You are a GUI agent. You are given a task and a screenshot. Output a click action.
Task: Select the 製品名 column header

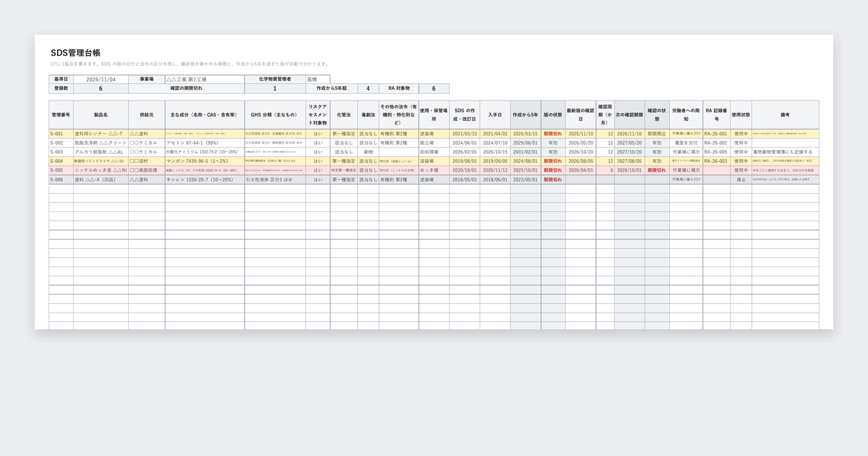point(101,114)
